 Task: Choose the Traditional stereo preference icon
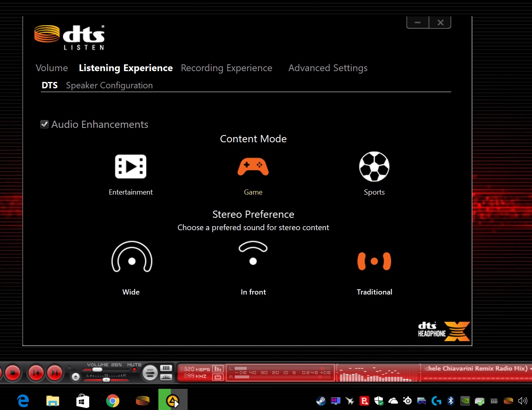(x=374, y=261)
